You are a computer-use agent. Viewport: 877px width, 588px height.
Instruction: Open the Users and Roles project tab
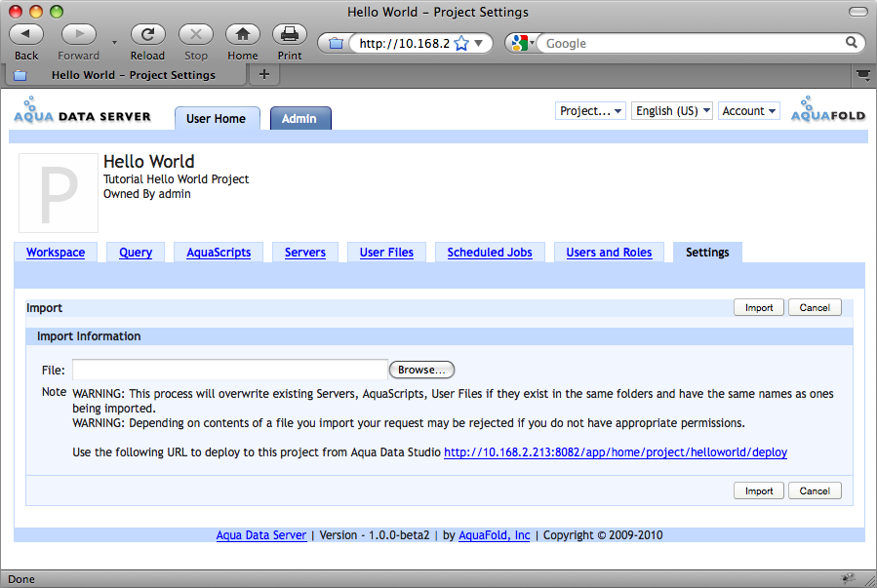pos(609,253)
